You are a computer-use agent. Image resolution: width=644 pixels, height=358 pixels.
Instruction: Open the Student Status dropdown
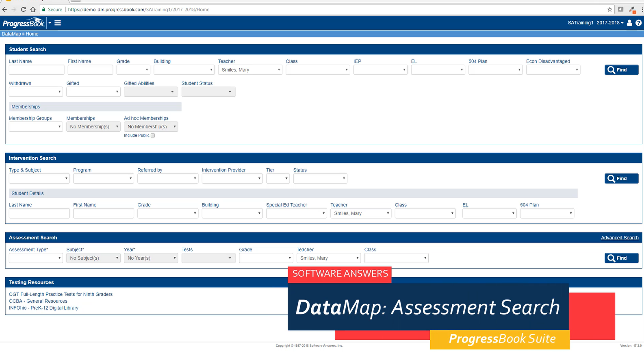[208, 92]
